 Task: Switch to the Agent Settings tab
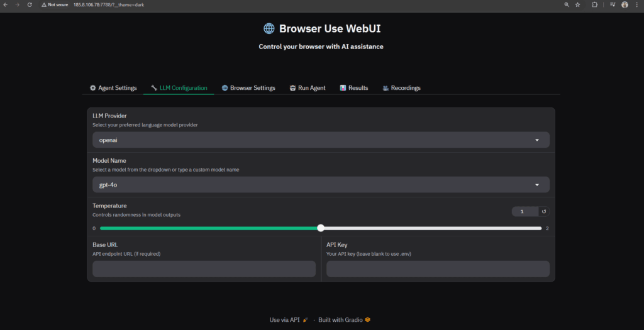(x=113, y=88)
